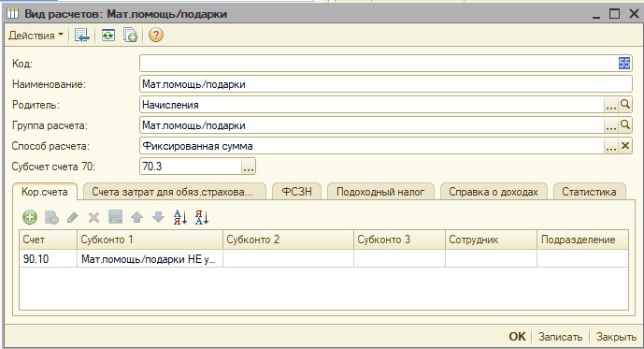This screenshot has height=349, width=644.
Task: Open selection for Способ расчета via ellipsis
Action: pyautogui.click(x=610, y=146)
